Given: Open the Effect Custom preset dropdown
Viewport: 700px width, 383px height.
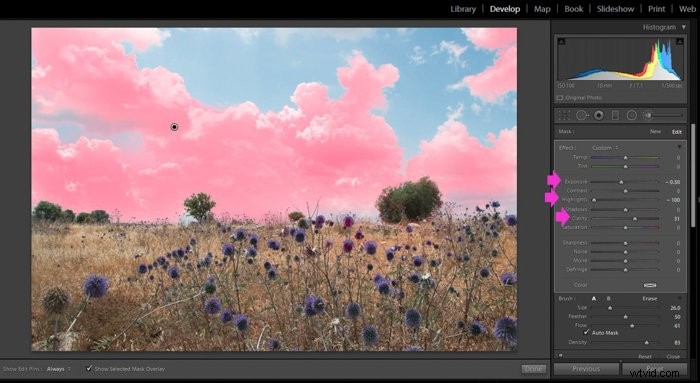Looking at the screenshot, I should click(x=605, y=148).
